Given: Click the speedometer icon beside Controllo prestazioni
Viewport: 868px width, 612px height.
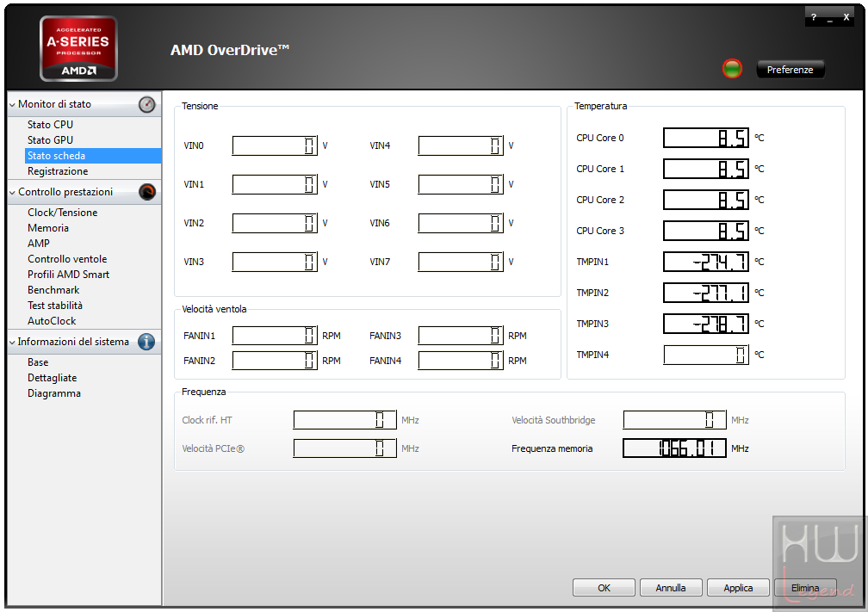Looking at the screenshot, I should [x=146, y=192].
